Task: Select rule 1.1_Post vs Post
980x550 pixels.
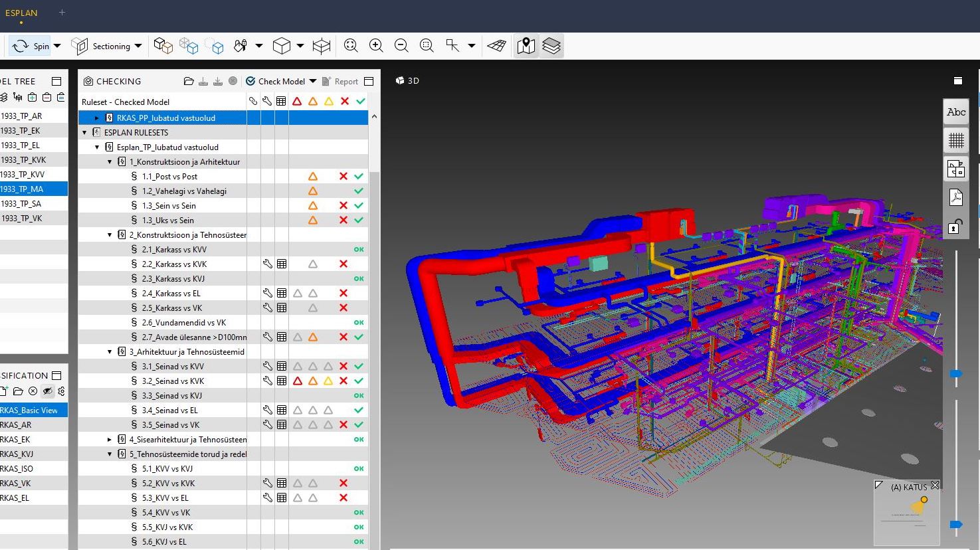Action: tap(169, 177)
